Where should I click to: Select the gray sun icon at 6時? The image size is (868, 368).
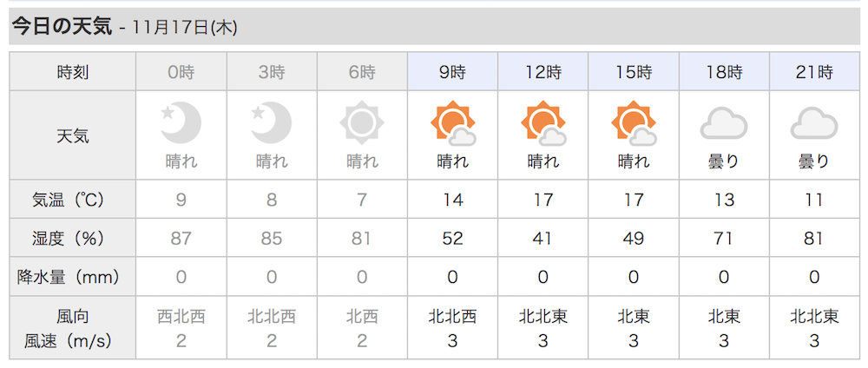coord(362,123)
